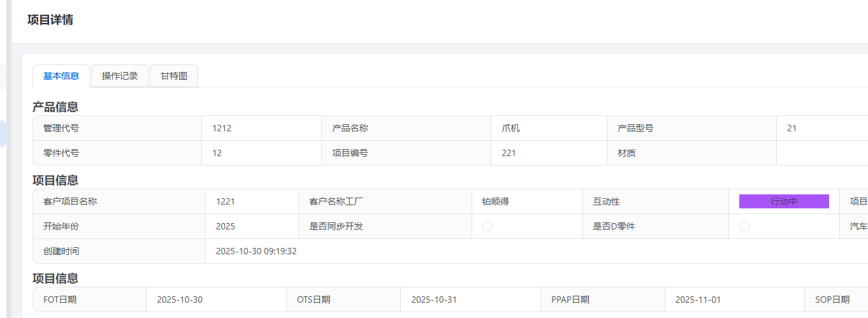This screenshot has height=318, width=868.
Task: Click the 项目详情 page title
Action: (x=50, y=20)
